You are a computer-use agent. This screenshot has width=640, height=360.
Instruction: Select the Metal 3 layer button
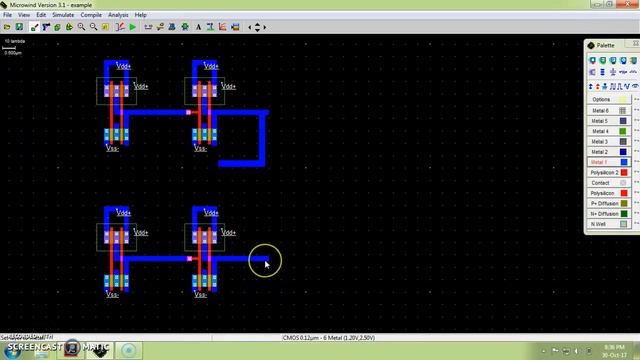(x=609, y=141)
